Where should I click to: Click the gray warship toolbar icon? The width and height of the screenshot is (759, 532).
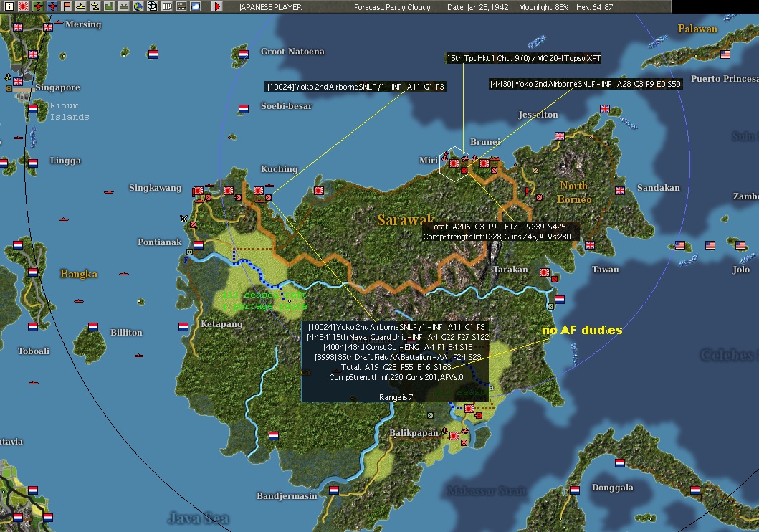click(x=124, y=6)
